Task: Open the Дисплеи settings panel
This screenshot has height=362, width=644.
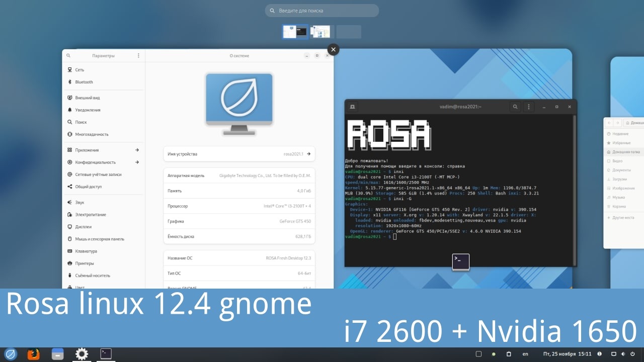Action: pos(84,227)
